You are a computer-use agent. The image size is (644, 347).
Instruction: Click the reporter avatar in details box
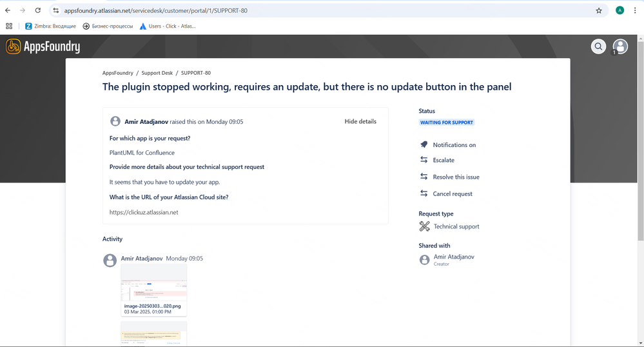click(x=115, y=121)
